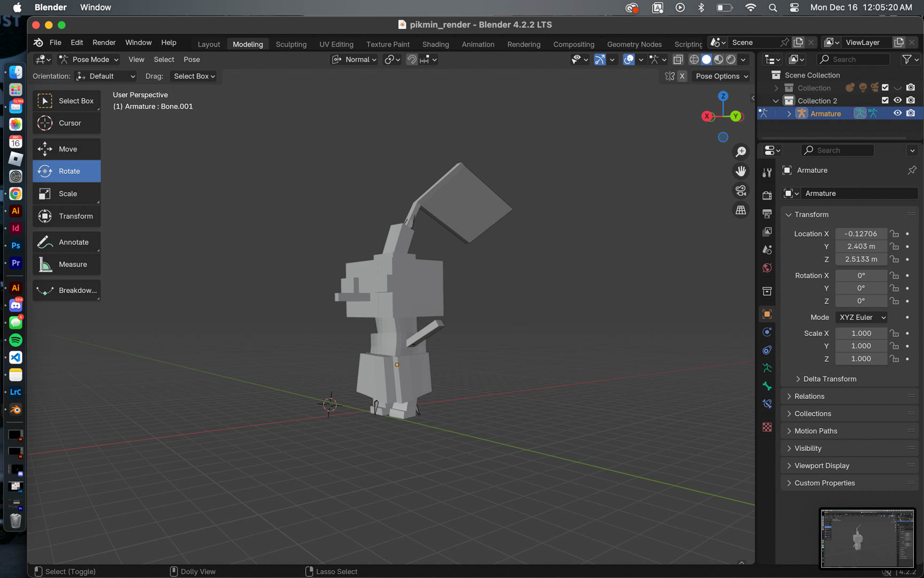This screenshot has height=578, width=924.
Task: Open the XYZ Euler rotation mode dropdown
Action: [861, 317]
